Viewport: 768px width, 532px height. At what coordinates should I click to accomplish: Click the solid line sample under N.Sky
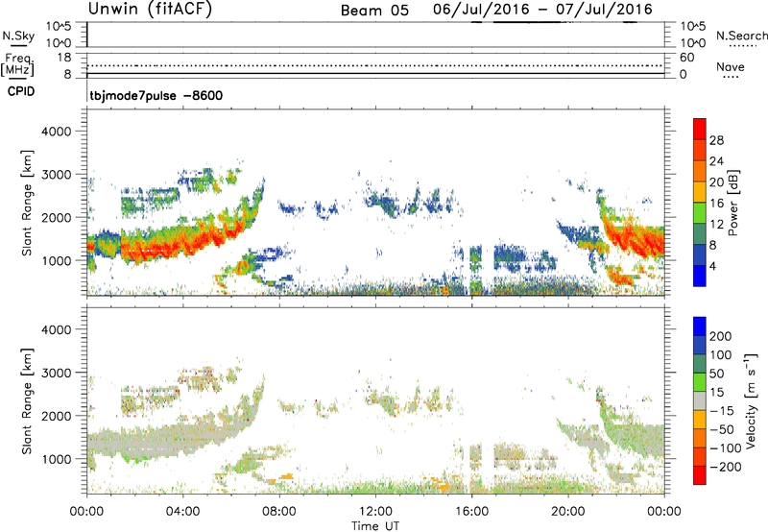tap(19, 45)
